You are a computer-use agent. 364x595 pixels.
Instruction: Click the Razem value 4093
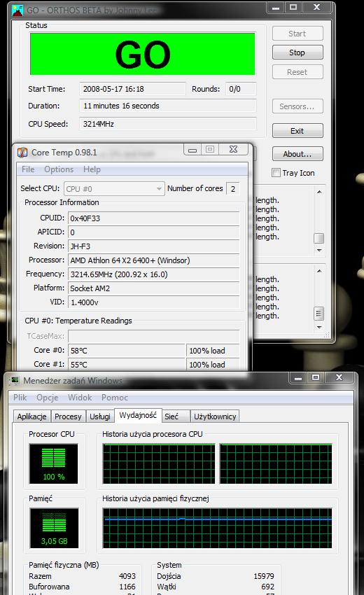tap(127, 576)
